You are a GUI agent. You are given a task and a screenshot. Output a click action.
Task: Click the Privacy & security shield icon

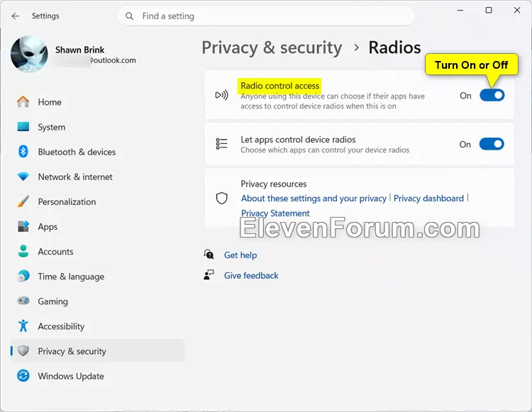tap(23, 350)
